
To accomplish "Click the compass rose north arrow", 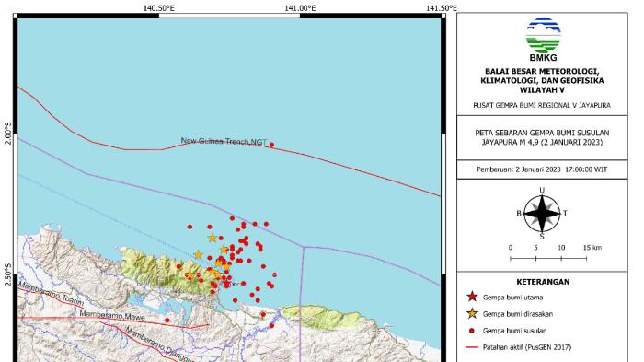I will tap(542, 204).
